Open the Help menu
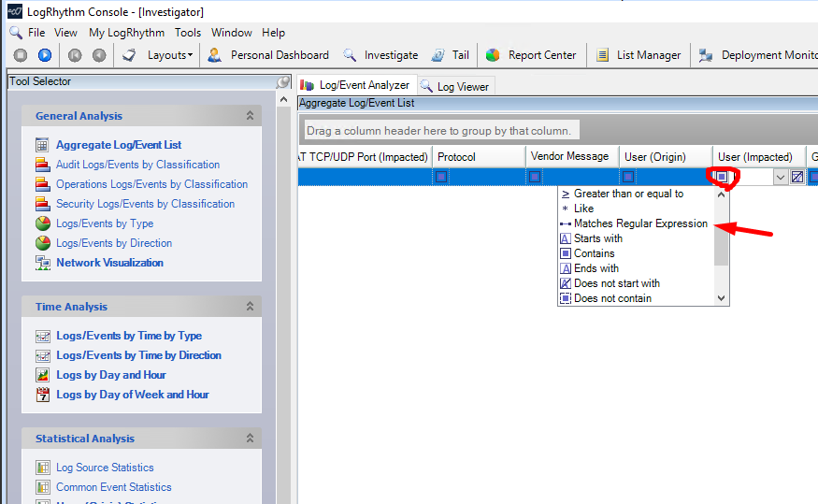 coord(273,33)
